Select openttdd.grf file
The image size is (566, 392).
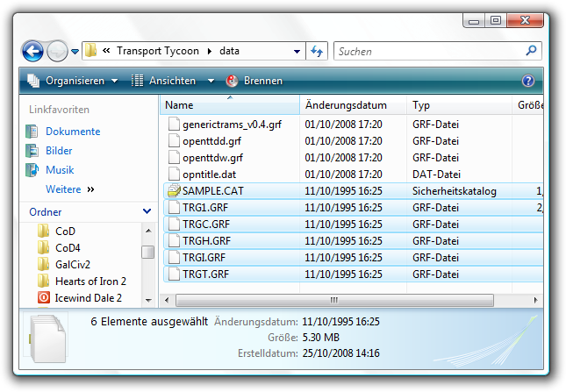211,141
